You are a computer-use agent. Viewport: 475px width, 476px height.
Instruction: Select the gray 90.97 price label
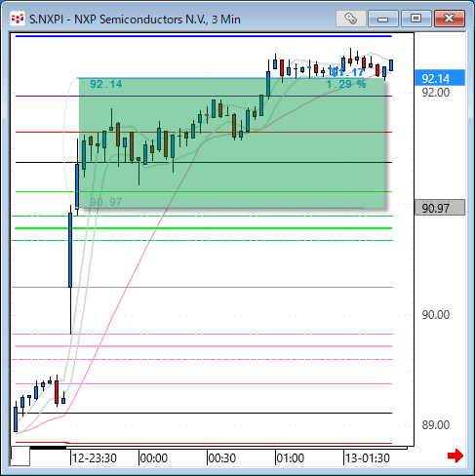440,208
